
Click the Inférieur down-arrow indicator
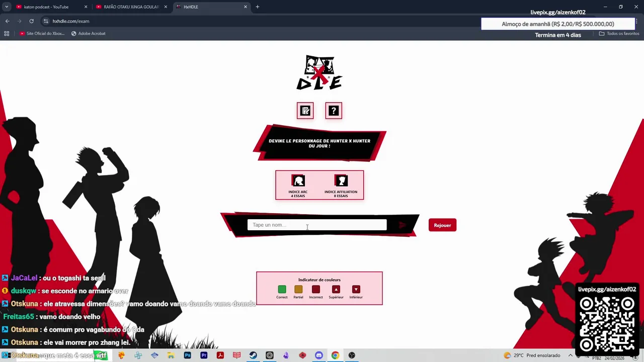pos(356,289)
